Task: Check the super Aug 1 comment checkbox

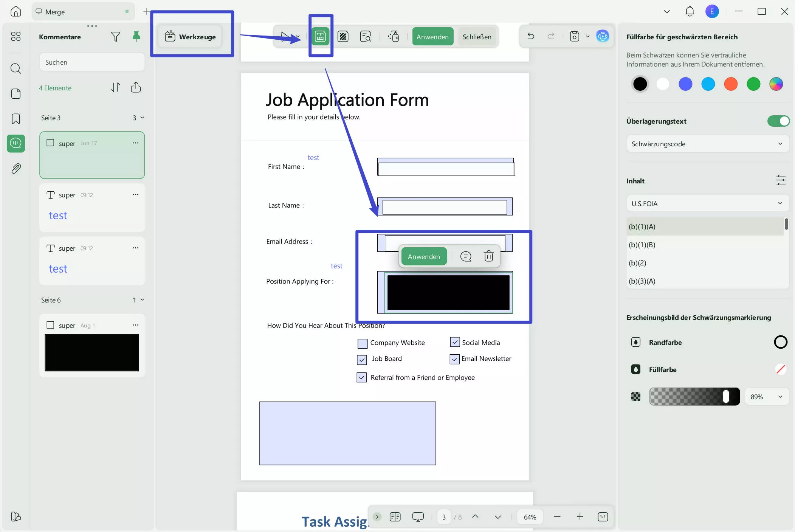Action: coord(50,325)
